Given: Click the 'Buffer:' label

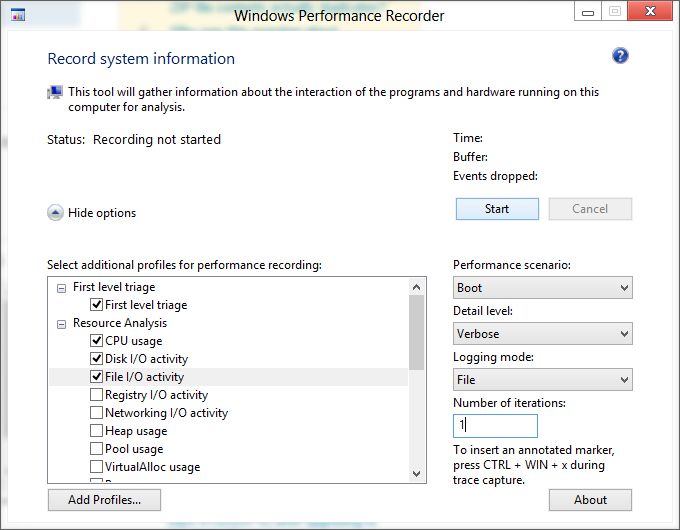Looking at the screenshot, I should pyautogui.click(x=470, y=157).
